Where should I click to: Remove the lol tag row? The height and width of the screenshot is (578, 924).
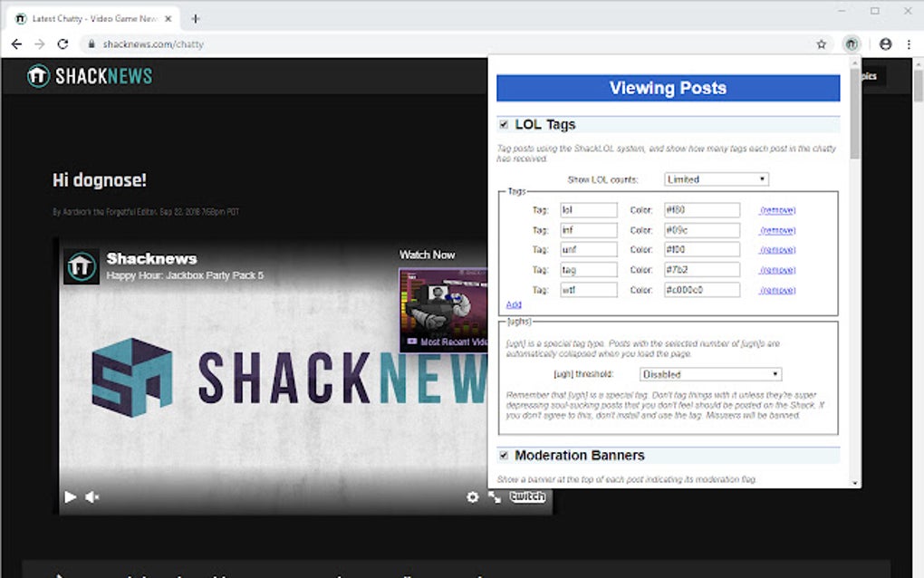click(x=777, y=210)
